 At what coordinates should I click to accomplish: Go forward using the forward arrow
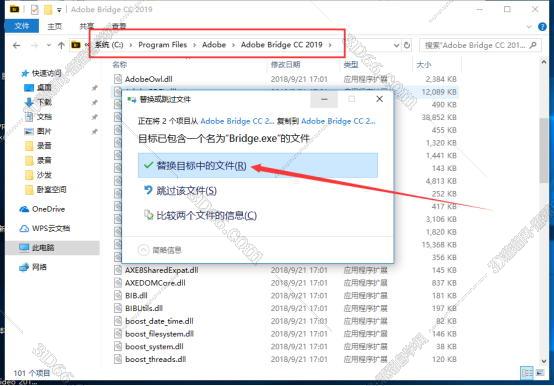pos(34,45)
